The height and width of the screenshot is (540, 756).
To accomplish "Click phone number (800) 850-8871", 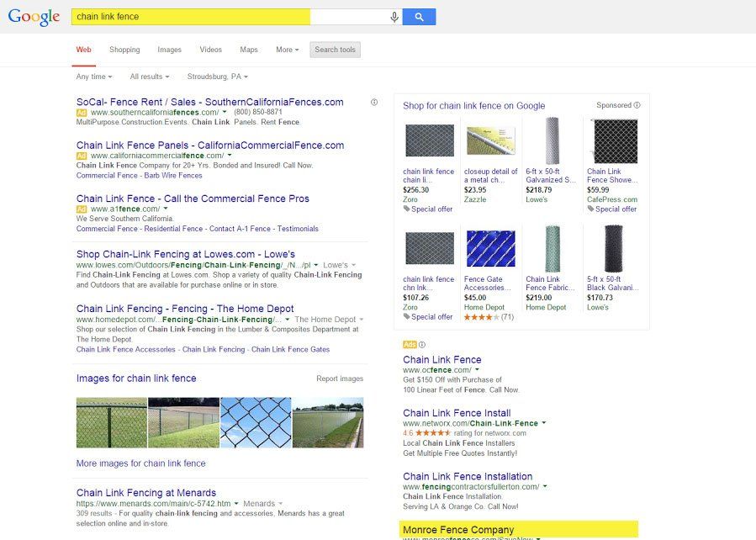I will (x=258, y=112).
